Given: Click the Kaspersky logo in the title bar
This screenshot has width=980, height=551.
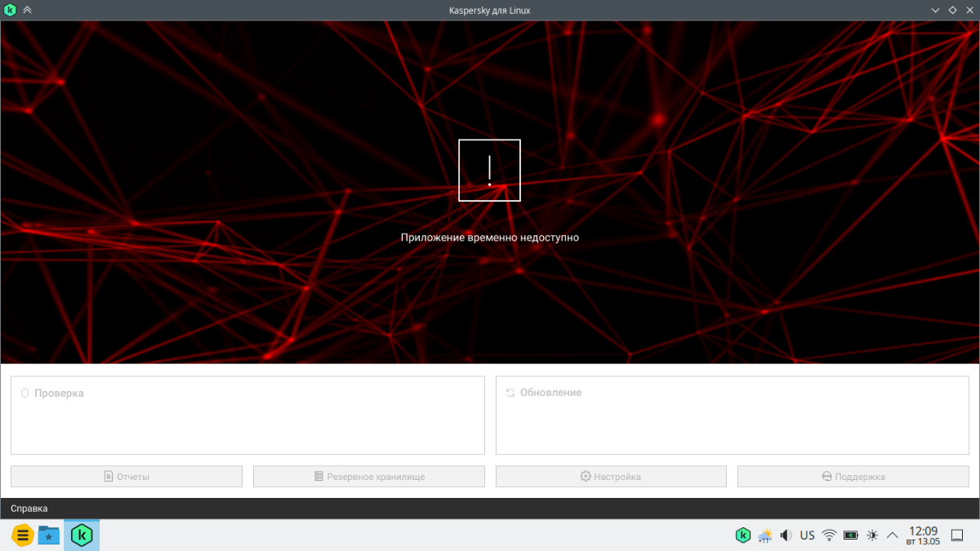Looking at the screenshot, I should pos(10,10).
